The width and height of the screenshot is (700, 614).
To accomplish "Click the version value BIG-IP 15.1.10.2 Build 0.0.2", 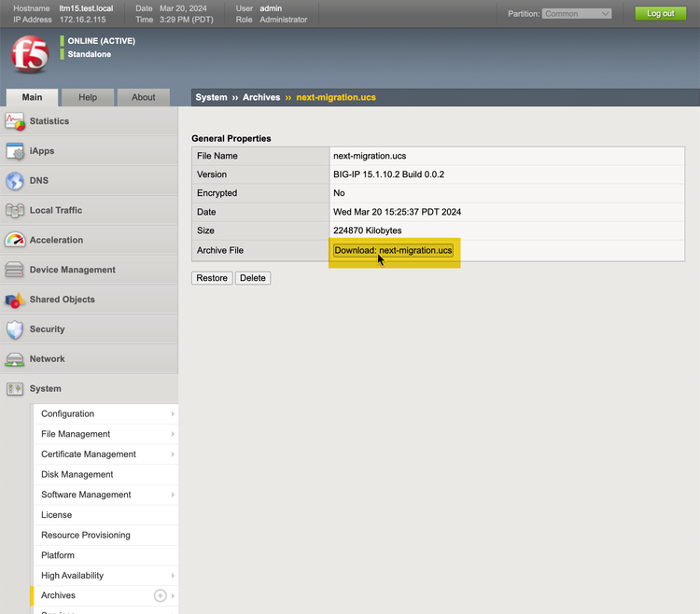I will 388,174.
